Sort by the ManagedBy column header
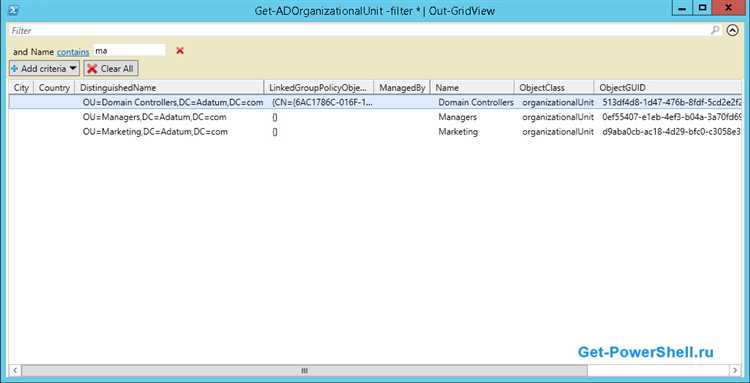 [402, 88]
